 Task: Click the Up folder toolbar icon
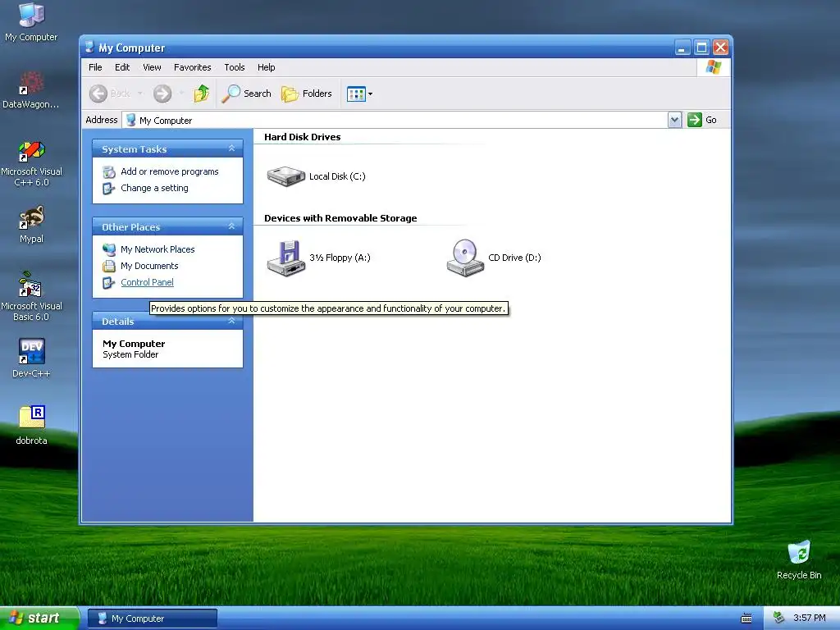[202, 94]
